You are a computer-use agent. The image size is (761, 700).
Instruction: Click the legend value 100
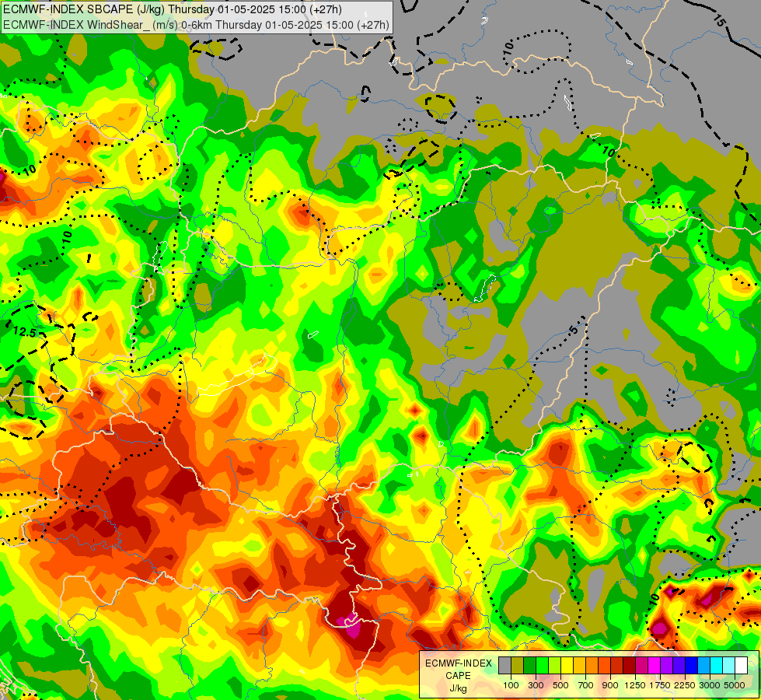(511, 685)
